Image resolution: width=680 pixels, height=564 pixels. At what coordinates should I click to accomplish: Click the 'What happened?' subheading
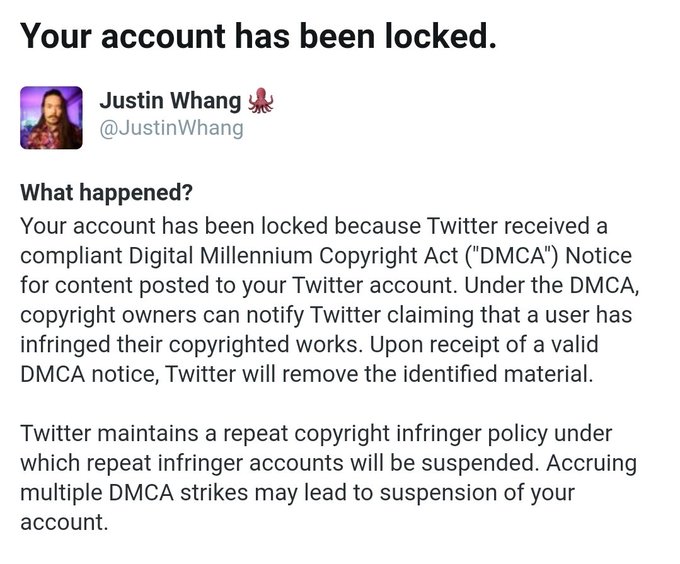(106, 193)
